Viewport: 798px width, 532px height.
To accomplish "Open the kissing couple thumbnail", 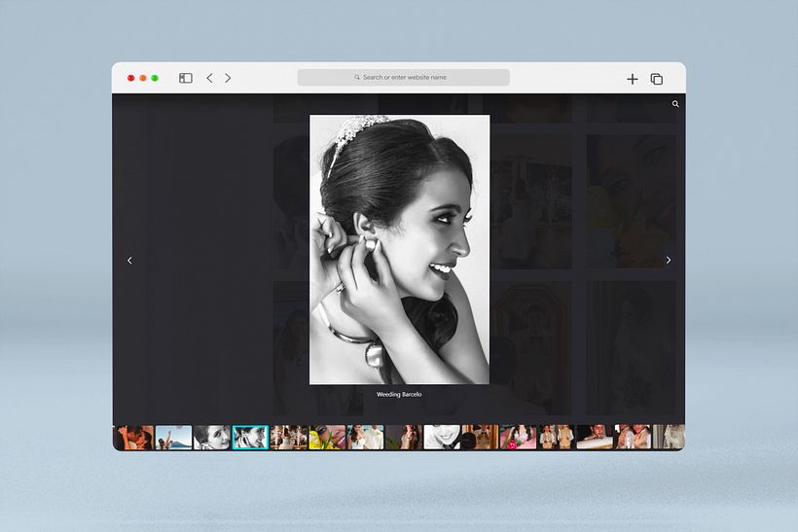I will [134, 438].
